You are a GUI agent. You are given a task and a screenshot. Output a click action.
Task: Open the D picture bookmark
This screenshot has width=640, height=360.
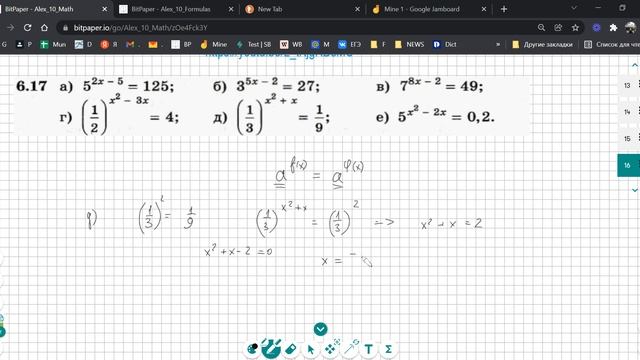[x=84, y=44]
